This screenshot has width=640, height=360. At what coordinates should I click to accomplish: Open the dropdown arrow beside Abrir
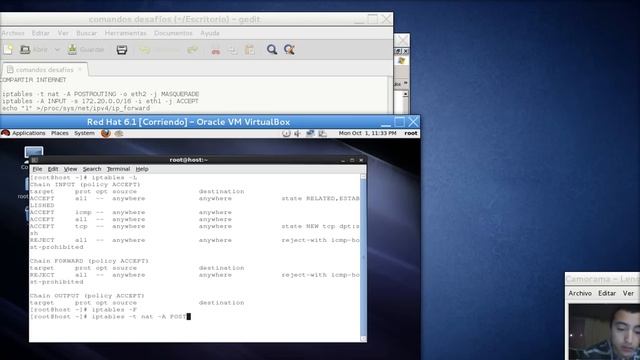(57, 49)
